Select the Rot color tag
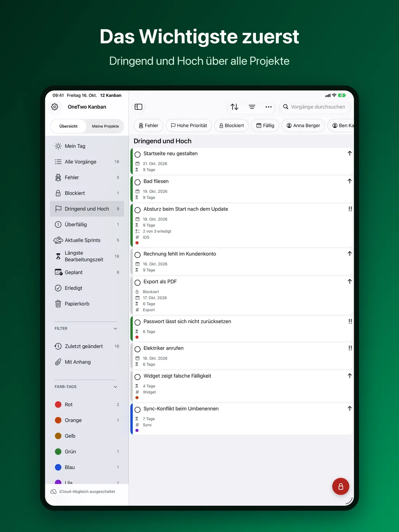 coord(87,404)
